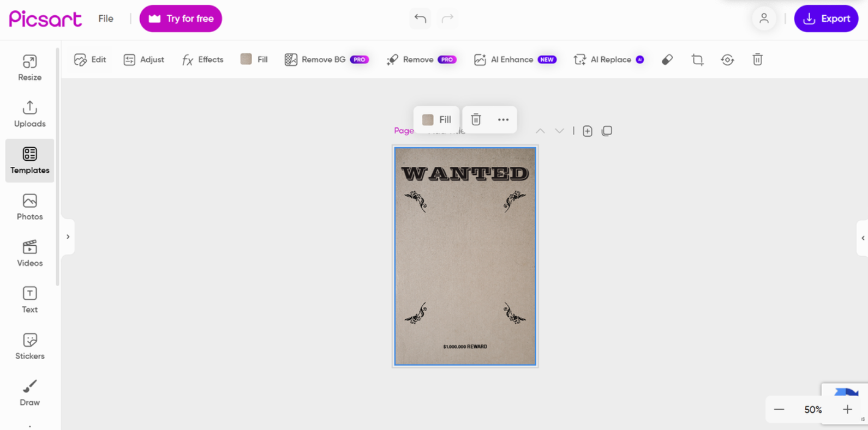This screenshot has height=430, width=868.
Task: Select the top-right floral ornament
Action: click(x=514, y=201)
